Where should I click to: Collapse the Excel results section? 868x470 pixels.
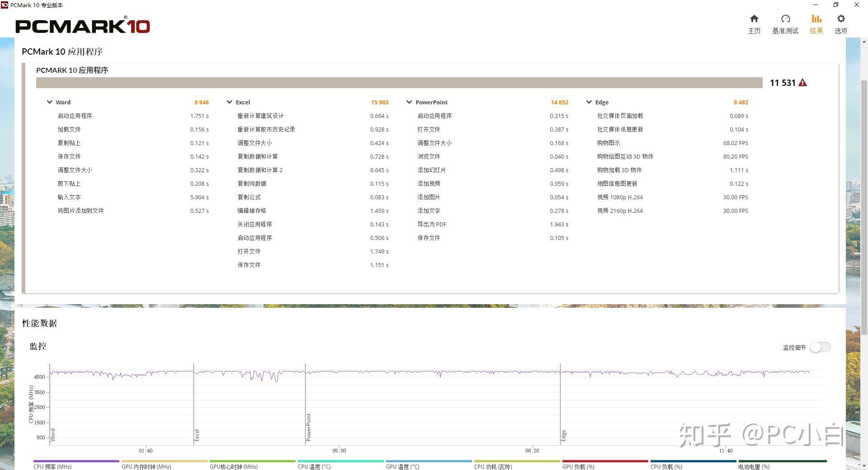230,102
